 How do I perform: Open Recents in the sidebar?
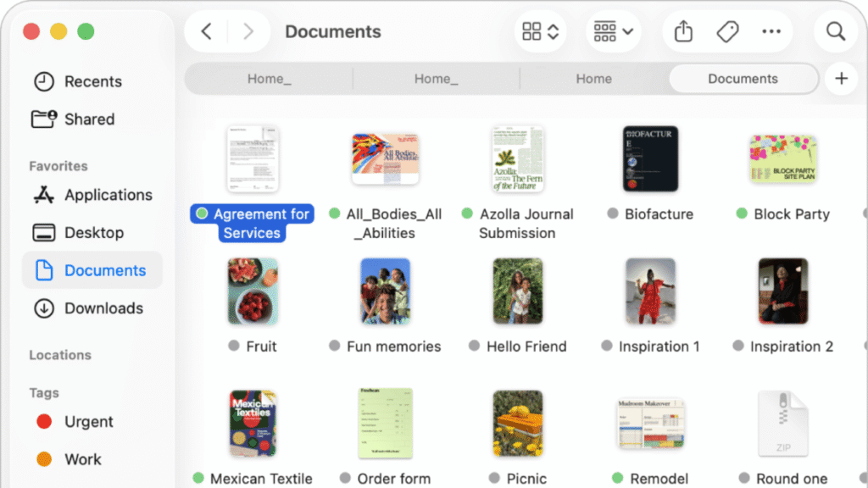92,81
